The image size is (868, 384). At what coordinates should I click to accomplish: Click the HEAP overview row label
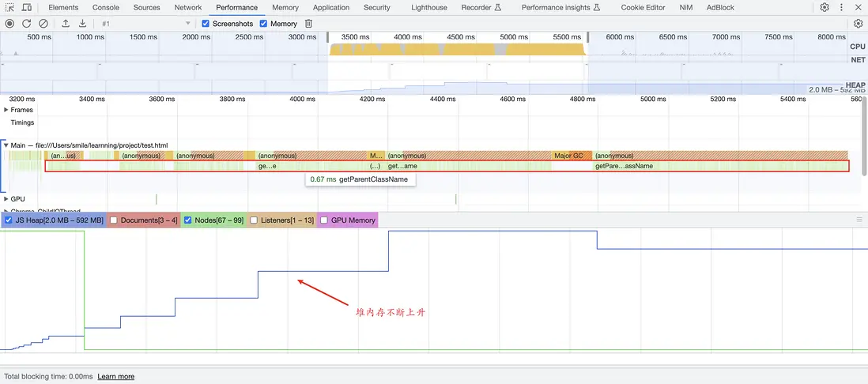(x=855, y=85)
